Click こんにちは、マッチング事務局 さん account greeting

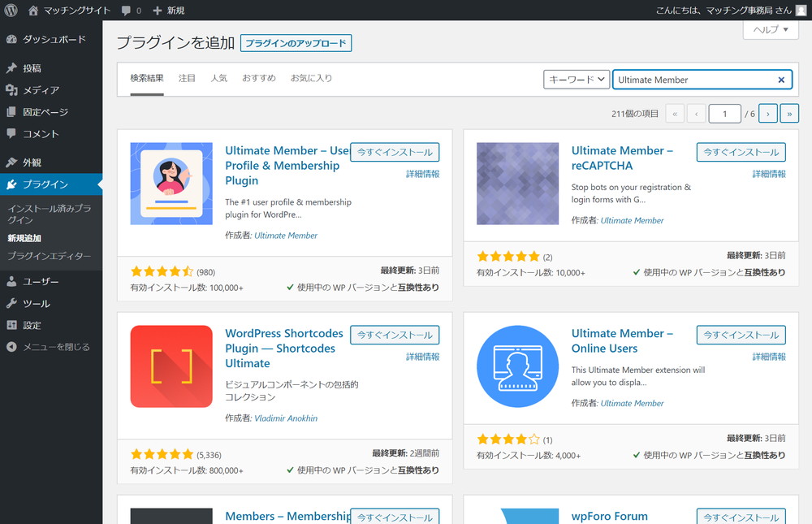tap(723, 11)
